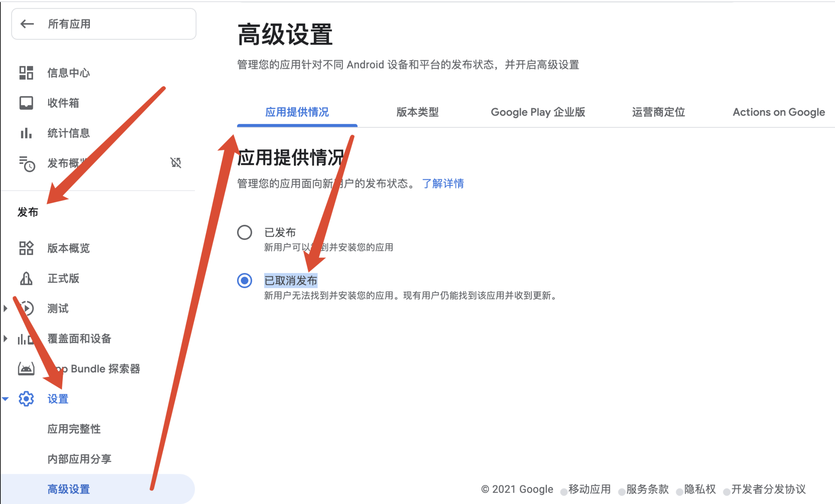
Task: Expand the 测试 section
Action: 5,308
